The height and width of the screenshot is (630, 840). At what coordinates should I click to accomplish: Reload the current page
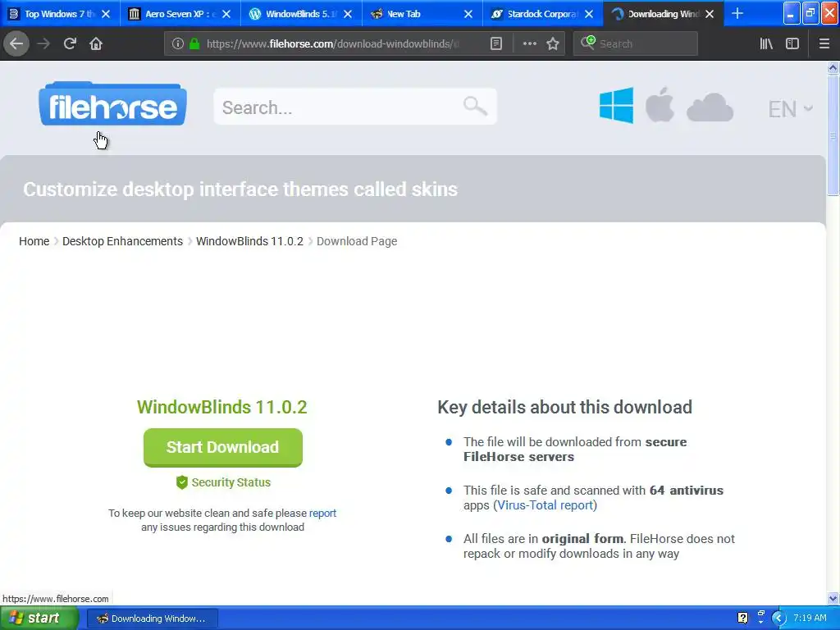70,43
